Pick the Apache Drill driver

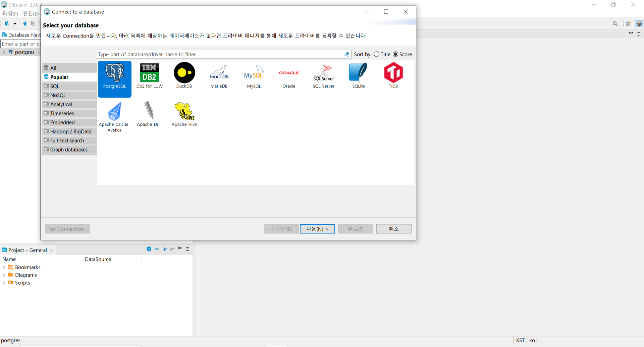[149, 114]
